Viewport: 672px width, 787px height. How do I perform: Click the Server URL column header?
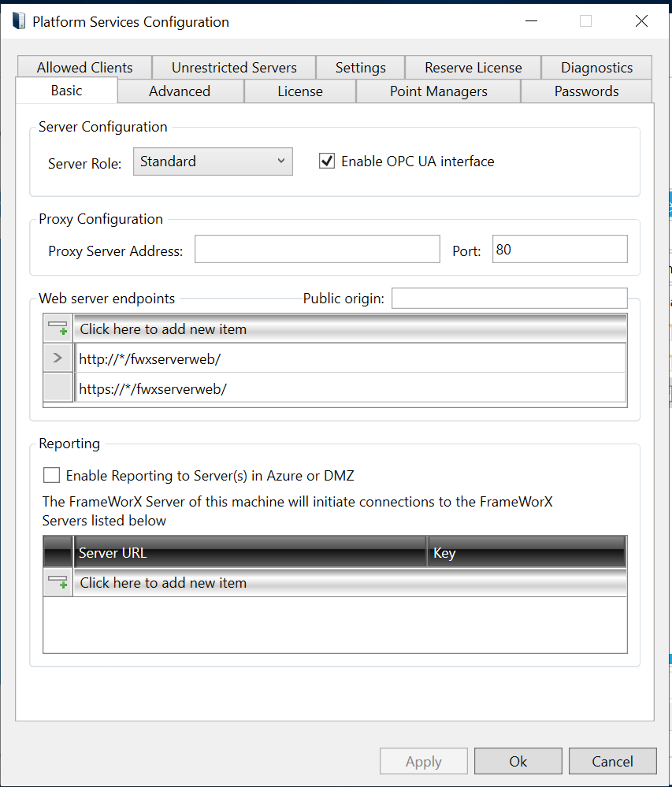pos(250,553)
